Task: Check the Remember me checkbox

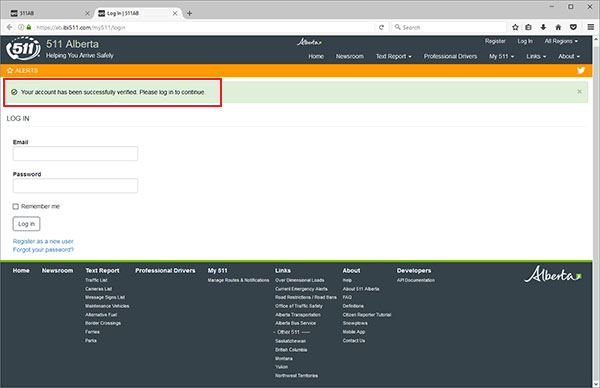Action: tap(16, 207)
